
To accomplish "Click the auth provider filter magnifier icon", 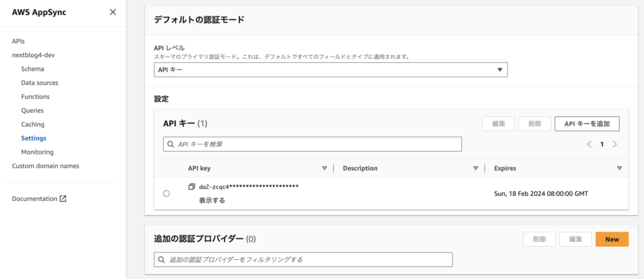I will coord(162,259).
